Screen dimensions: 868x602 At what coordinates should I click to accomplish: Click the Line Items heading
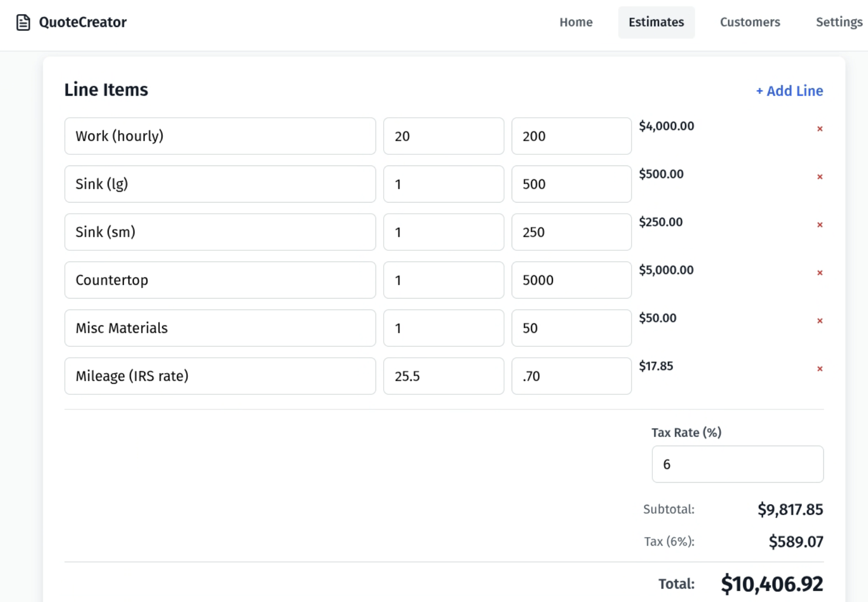tap(106, 89)
